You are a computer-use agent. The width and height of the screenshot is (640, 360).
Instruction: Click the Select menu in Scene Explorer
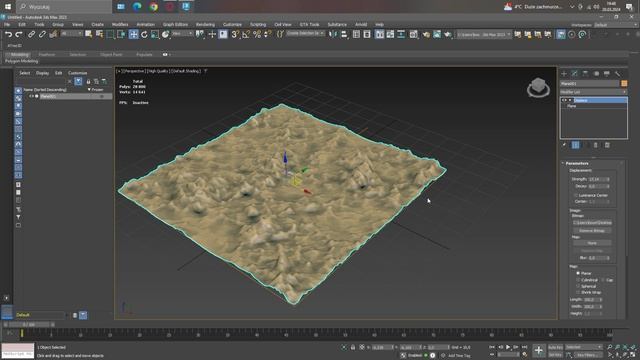24,73
